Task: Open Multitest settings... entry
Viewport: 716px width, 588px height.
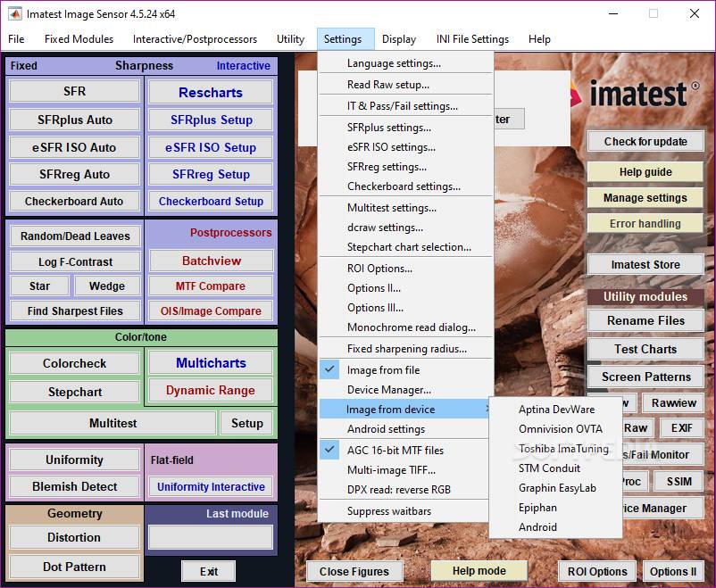Action: pos(405,208)
